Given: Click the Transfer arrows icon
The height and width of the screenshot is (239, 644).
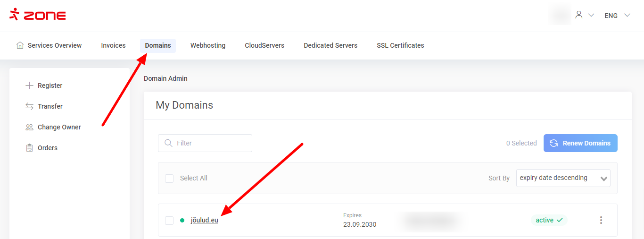Looking at the screenshot, I should click(29, 106).
